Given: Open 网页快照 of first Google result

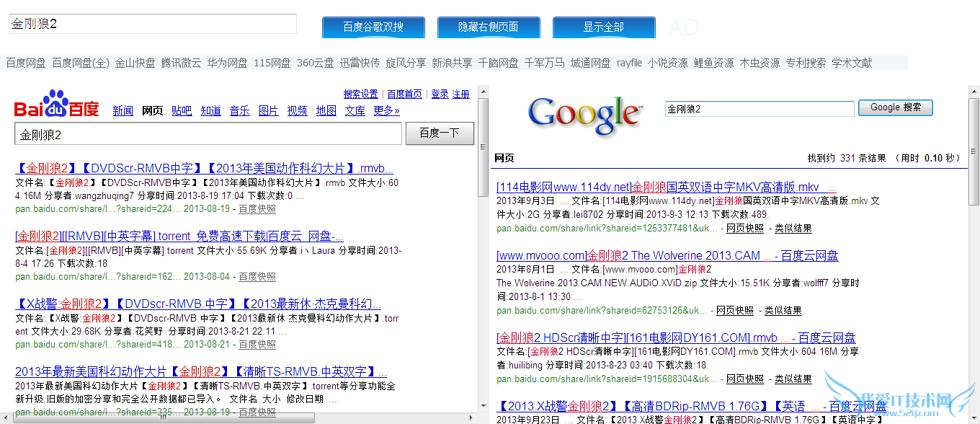Looking at the screenshot, I should point(744,229).
